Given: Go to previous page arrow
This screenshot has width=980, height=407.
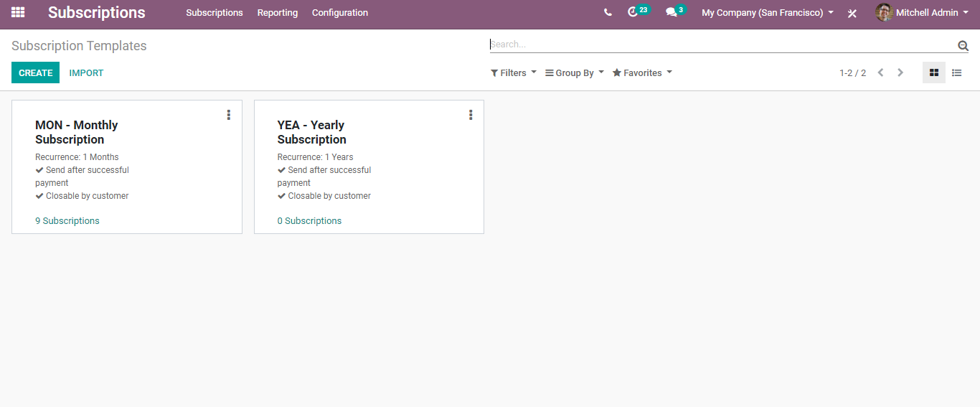Looking at the screenshot, I should point(880,72).
